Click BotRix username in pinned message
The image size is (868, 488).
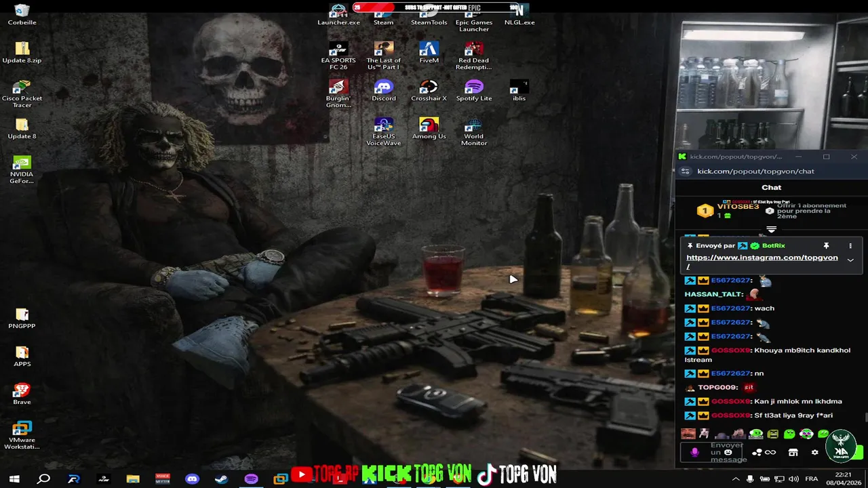774,245
